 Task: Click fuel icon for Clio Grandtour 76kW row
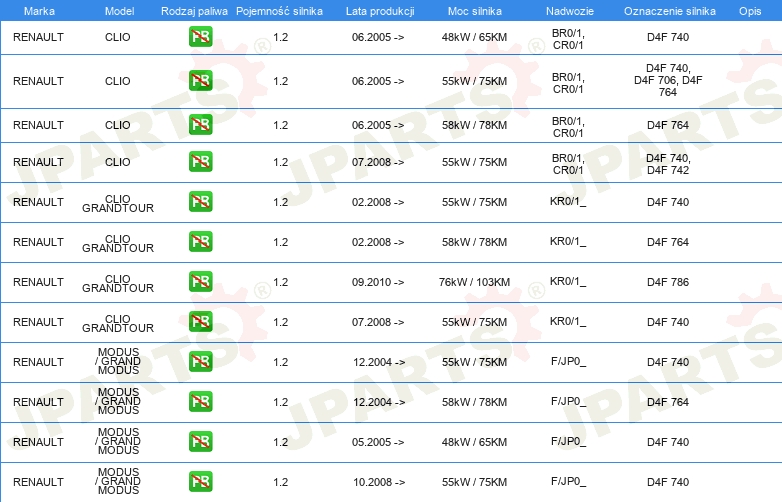[x=200, y=282]
